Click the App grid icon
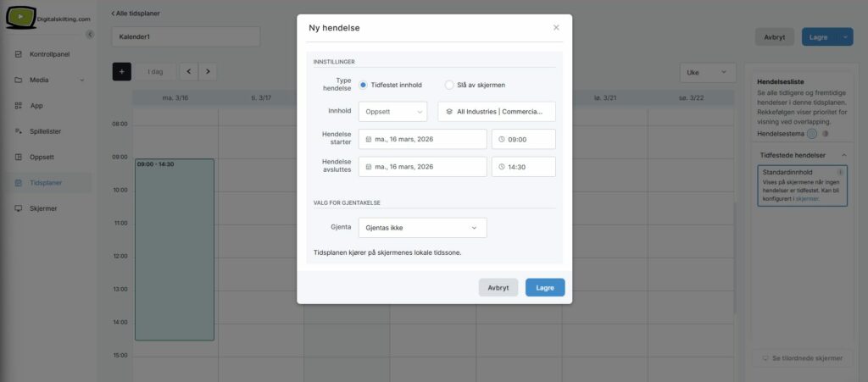This screenshot has height=382, width=868. click(x=19, y=106)
